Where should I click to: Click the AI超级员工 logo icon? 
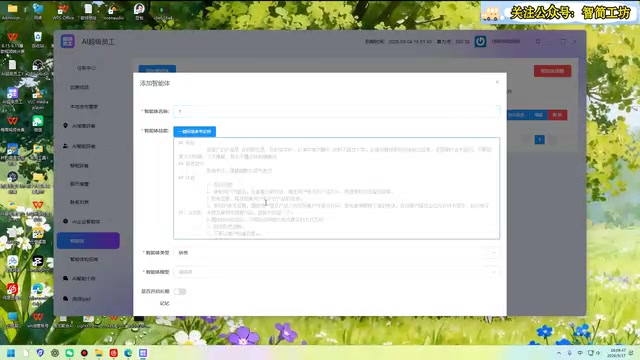pos(68,41)
